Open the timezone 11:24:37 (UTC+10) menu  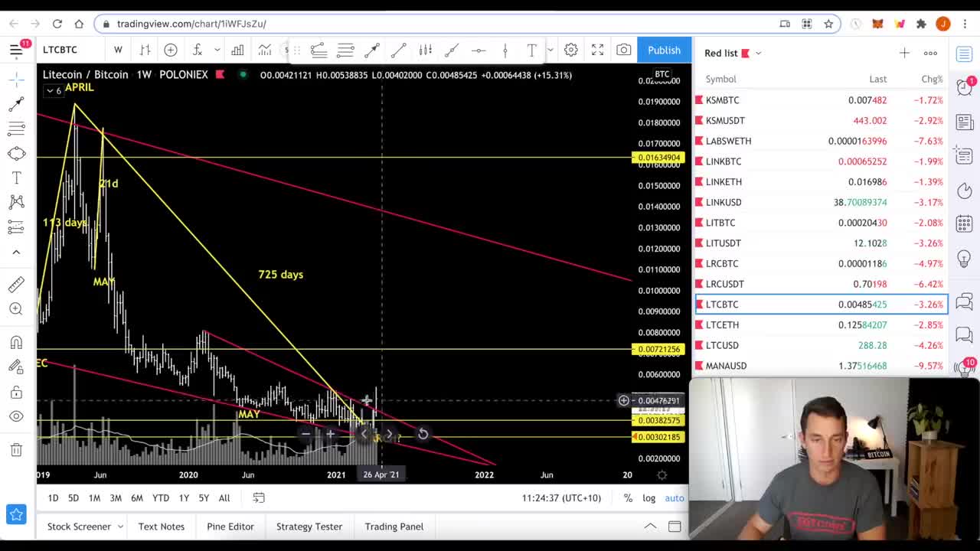tap(563, 498)
